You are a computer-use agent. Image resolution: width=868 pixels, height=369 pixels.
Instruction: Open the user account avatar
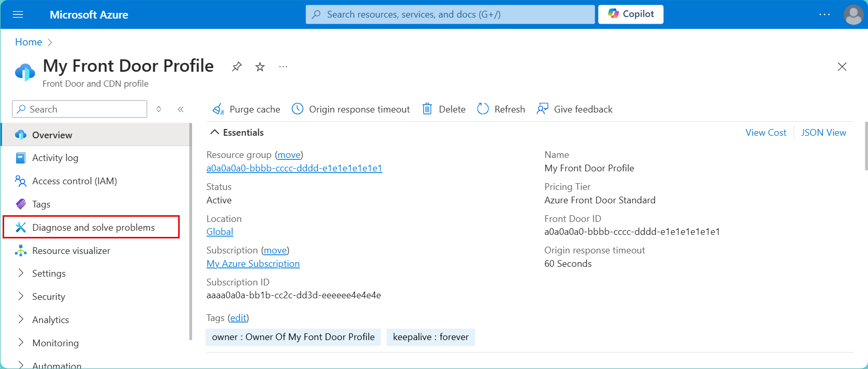click(x=853, y=14)
